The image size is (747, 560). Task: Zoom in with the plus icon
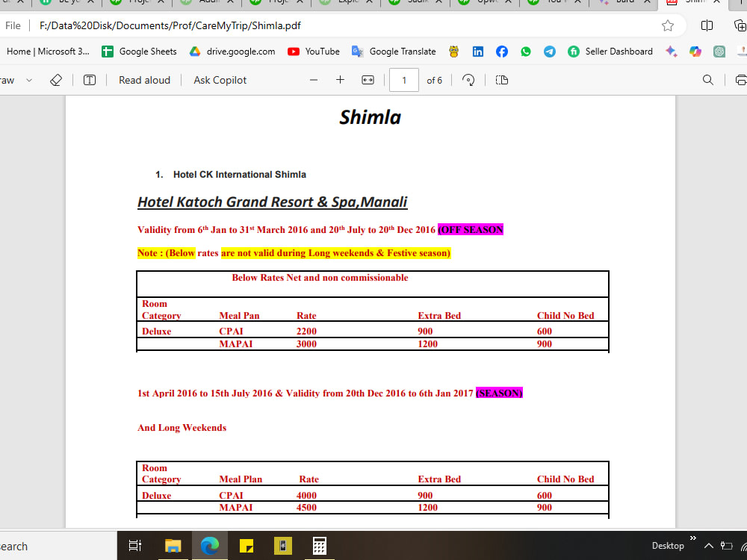click(340, 80)
